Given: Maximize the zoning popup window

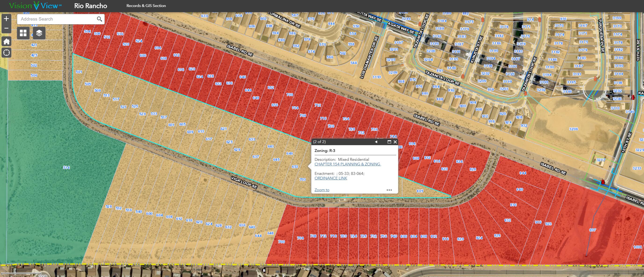Looking at the screenshot, I should (x=389, y=142).
